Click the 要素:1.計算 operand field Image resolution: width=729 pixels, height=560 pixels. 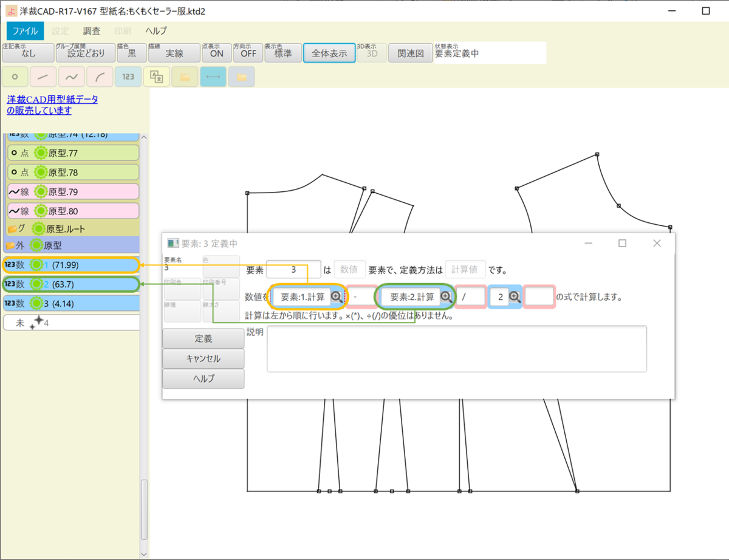[x=302, y=296]
